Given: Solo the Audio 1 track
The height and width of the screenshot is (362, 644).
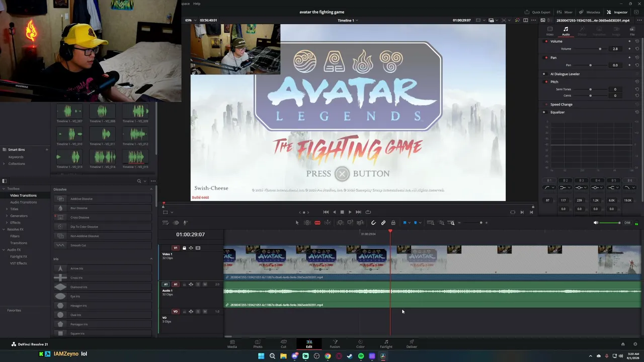Looking at the screenshot, I should [198, 285].
